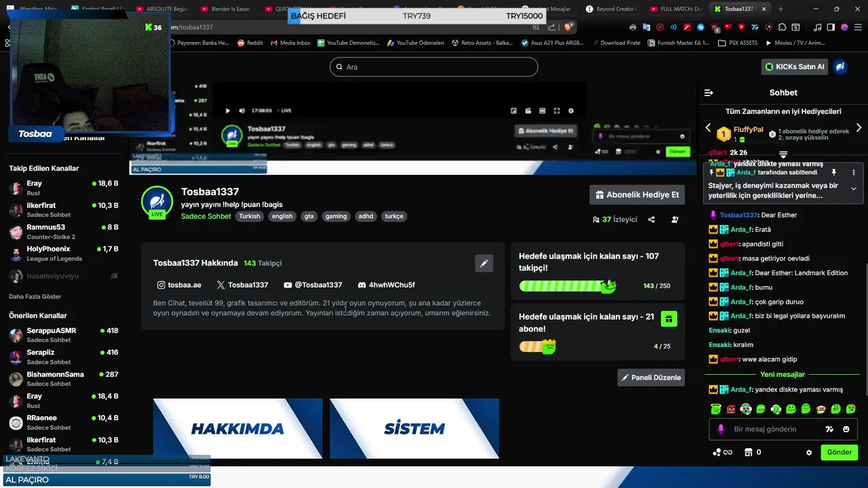Click Abonelik Hediye Et button
The width and height of the screenshot is (868, 488).
point(637,195)
